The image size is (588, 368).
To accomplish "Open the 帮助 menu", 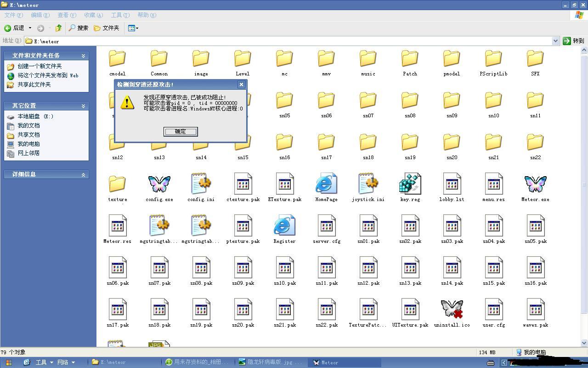I will click(x=147, y=15).
